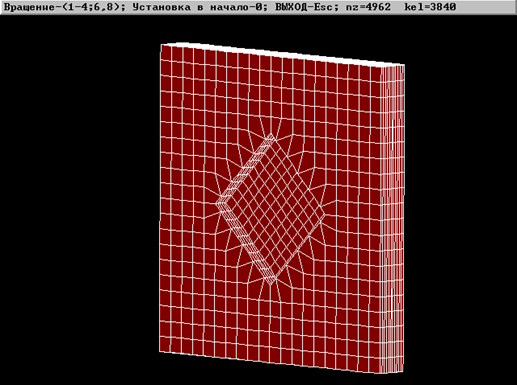Click the top vertex of the diamond inset
Screen dimensions: 517x385
271,134
